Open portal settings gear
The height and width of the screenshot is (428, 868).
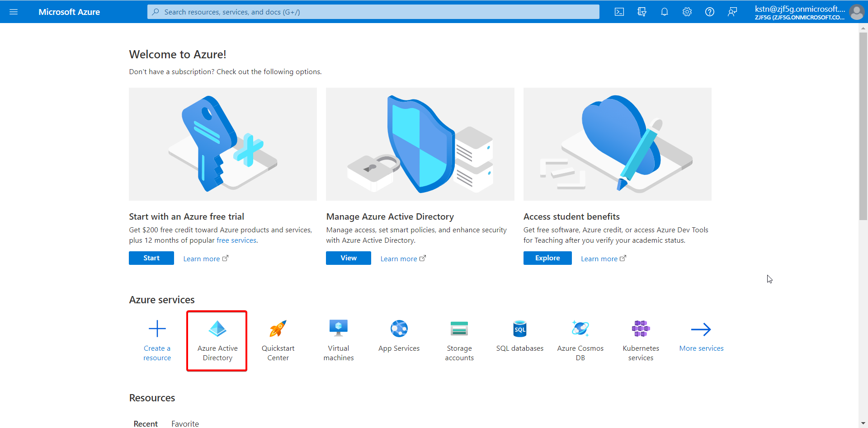point(687,12)
